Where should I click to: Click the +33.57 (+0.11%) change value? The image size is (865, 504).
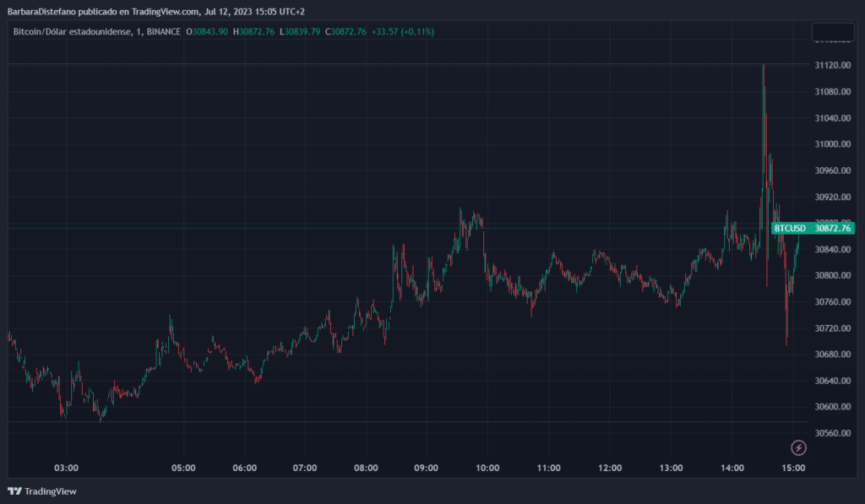404,32
